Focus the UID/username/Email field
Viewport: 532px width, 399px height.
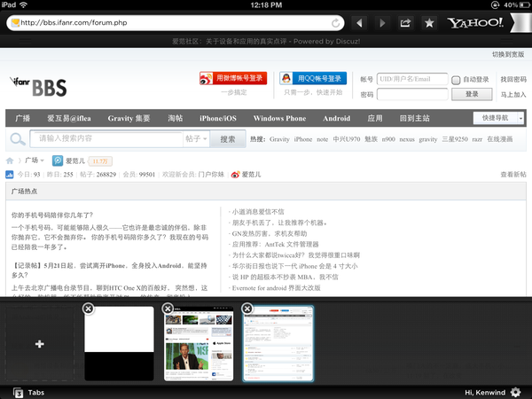[412, 79]
